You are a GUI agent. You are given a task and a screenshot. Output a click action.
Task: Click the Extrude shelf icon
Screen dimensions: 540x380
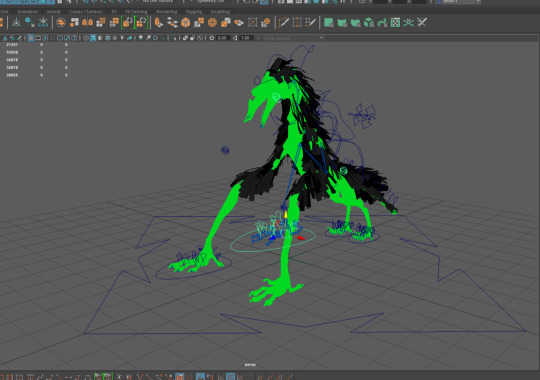click(158, 23)
